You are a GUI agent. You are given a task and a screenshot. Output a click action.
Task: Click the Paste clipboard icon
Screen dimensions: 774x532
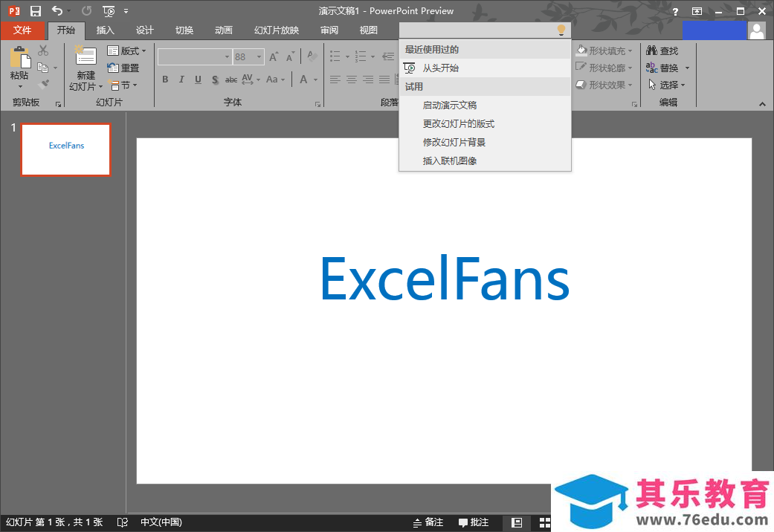[20, 57]
